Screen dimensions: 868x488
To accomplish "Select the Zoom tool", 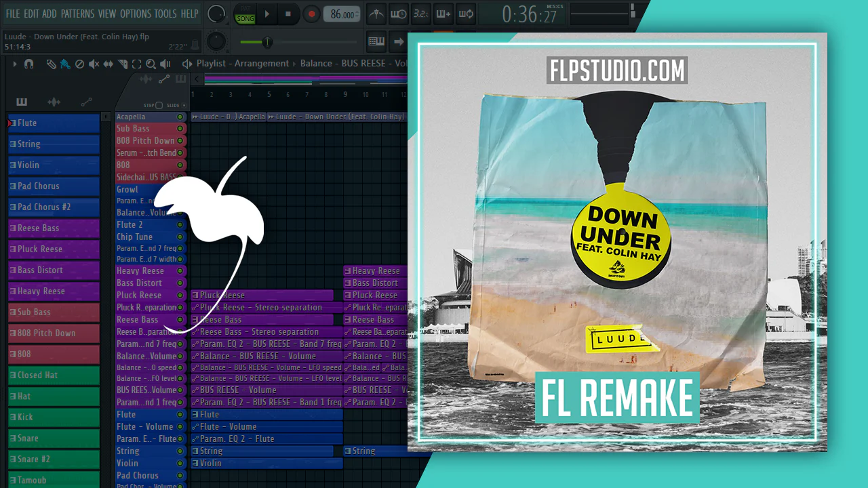I will 151,64.
